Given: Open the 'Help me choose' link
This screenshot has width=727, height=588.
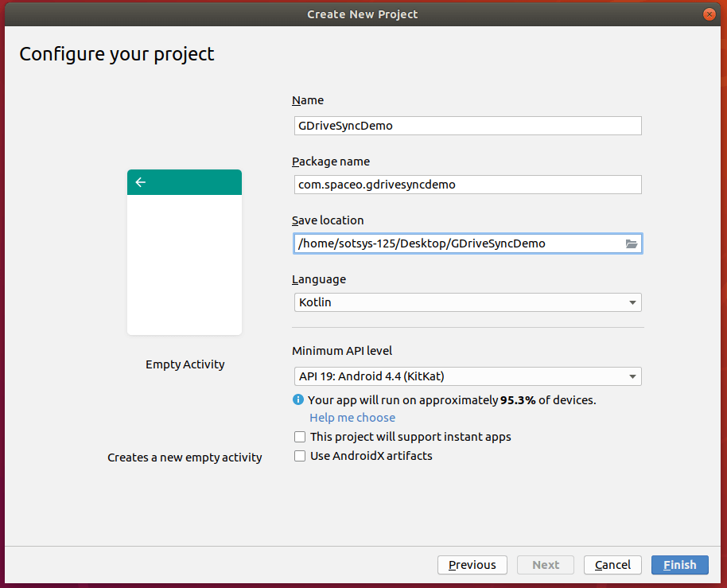Looking at the screenshot, I should [352, 418].
